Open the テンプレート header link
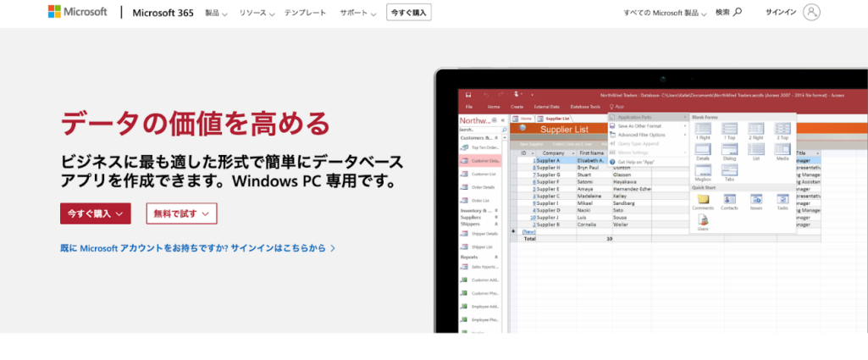The height and width of the screenshot is (360, 868). 306,12
